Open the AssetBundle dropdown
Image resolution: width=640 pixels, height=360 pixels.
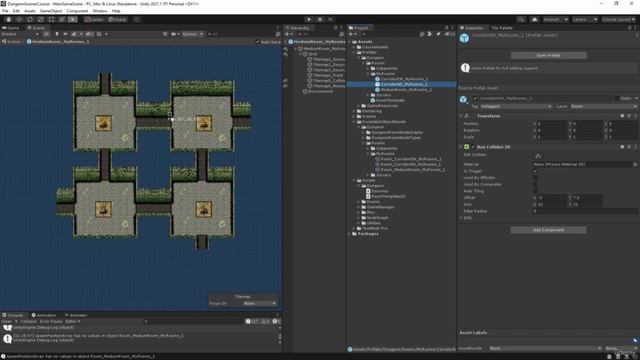(545, 349)
